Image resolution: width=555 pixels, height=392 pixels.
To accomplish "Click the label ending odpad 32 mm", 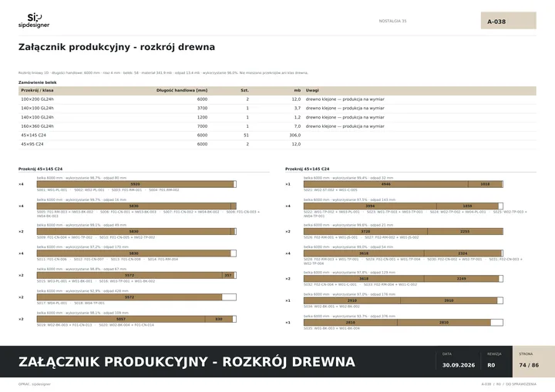I will (x=348, y=178).
